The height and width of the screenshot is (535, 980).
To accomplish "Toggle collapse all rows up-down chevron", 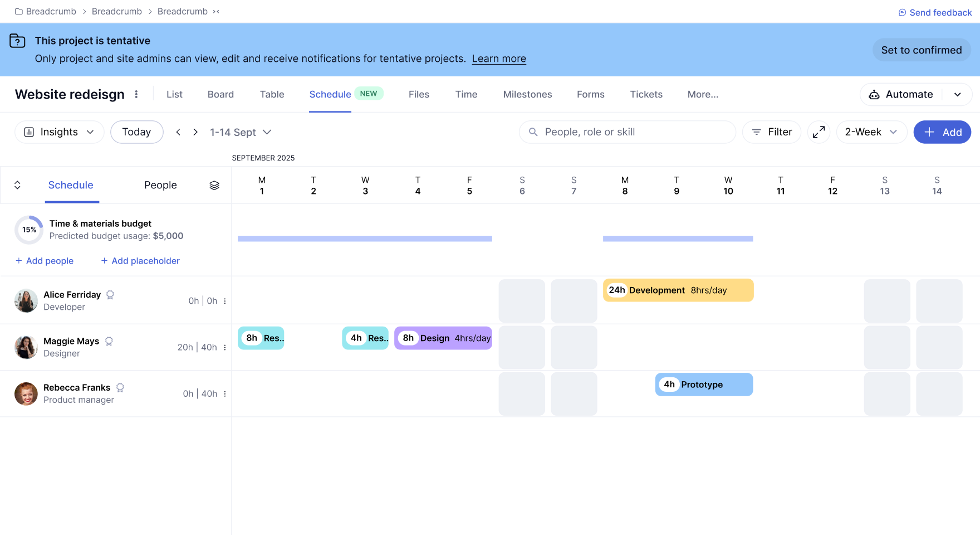I will point(17,185).
